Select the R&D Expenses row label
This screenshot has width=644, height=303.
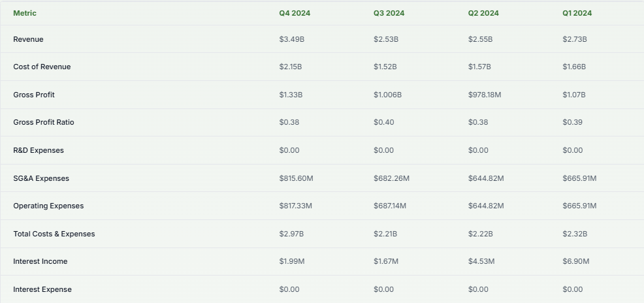tap(39, 150)
